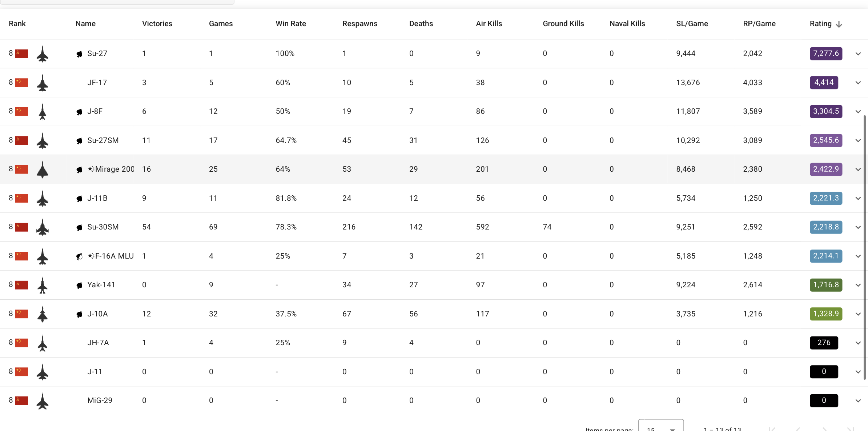Click the Su-30SM aircraft silhouette icon
The width and height of the screenshot is (868, 431).
coord(43,227)
